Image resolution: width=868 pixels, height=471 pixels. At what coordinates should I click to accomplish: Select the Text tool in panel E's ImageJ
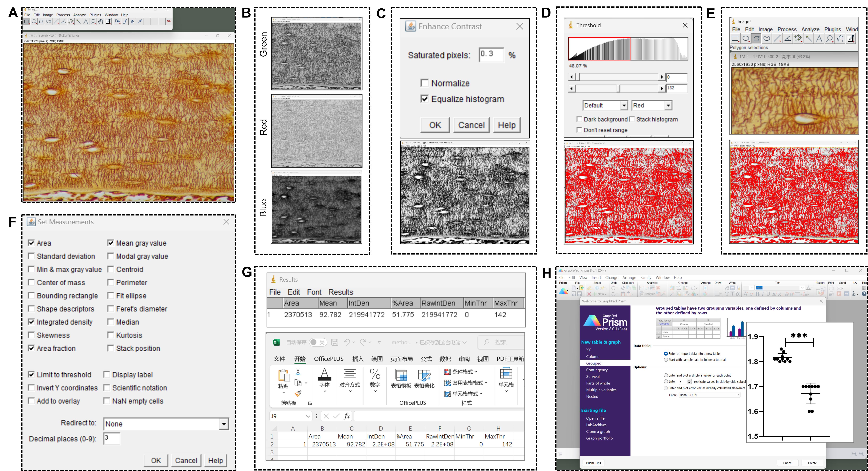(819, 38)
